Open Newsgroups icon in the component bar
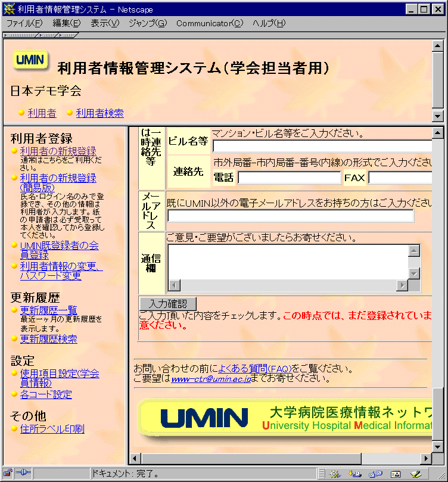Screen dimensions: 448x482 375,474
